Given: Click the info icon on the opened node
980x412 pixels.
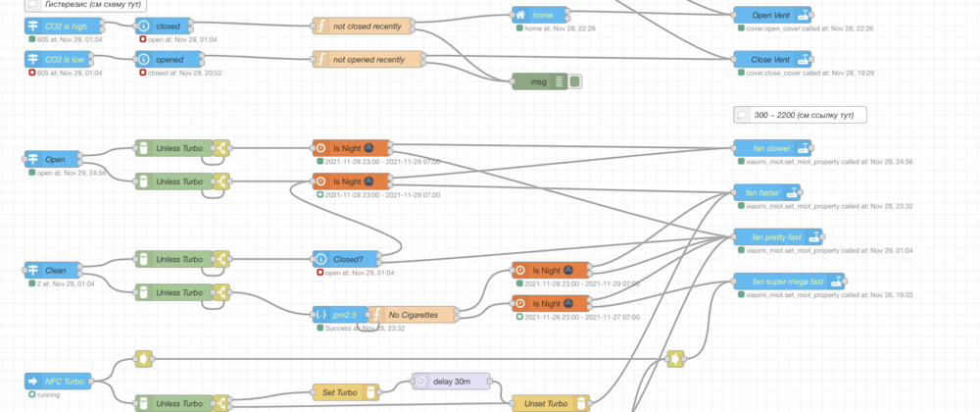Looking at the screenshot, I should 143,60.
